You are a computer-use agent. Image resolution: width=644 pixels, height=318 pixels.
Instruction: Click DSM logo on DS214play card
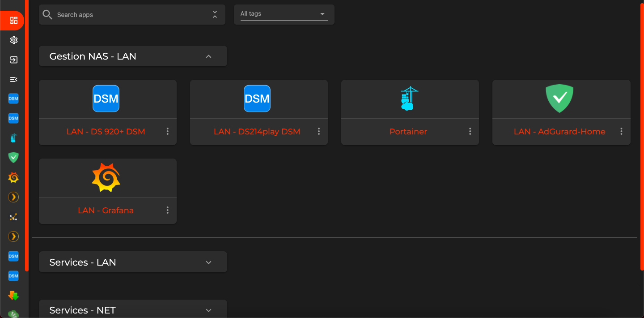click(257, 99)
